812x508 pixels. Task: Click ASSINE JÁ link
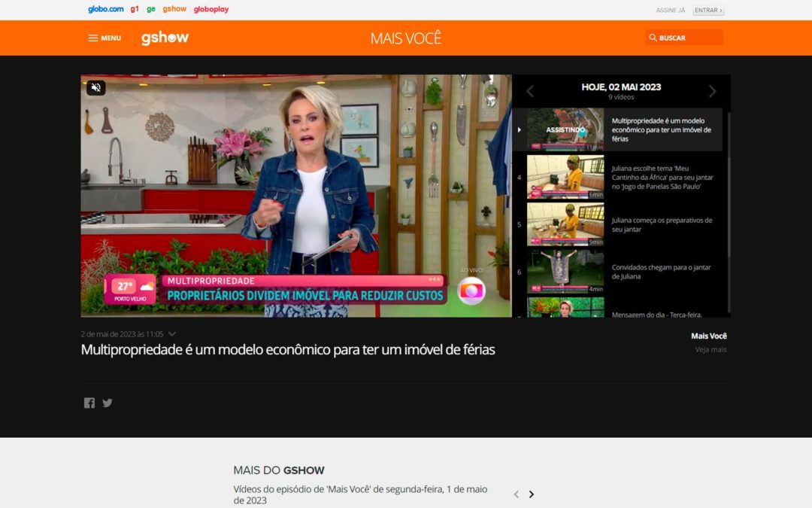[670, 11]
